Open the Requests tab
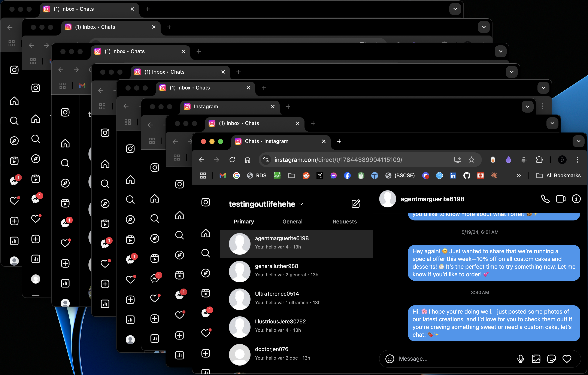Viewport: 588px width, 375px height. tap(345, 222)
